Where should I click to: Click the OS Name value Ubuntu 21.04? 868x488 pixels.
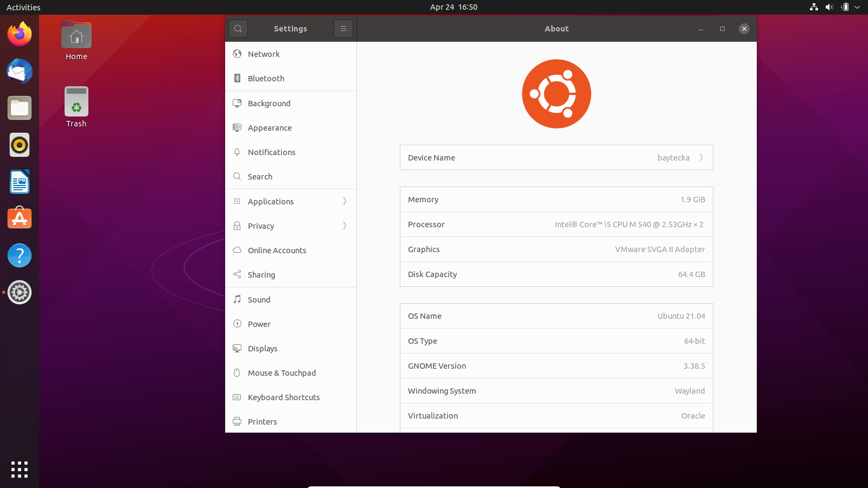(681, 316)
